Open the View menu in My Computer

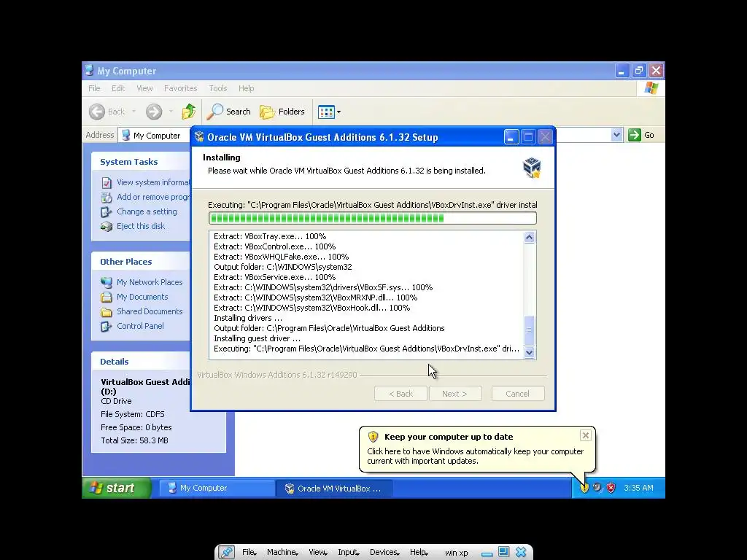click(145, 88)
